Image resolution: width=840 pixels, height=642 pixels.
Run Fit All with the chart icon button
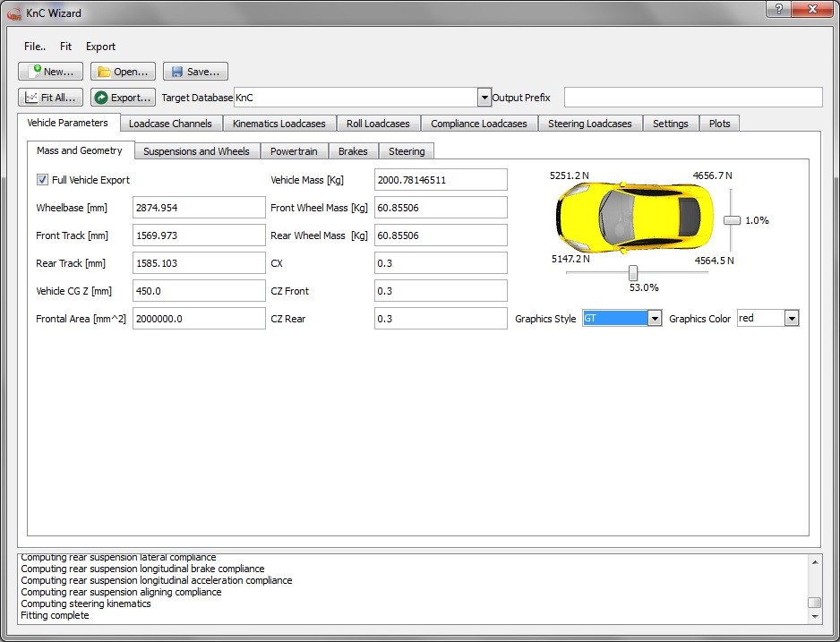tap(51, 98)
